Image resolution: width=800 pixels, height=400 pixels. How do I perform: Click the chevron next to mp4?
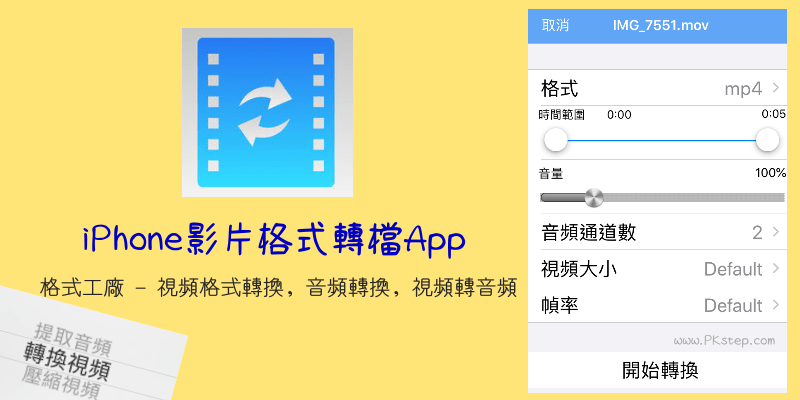(x=776, y=88)
